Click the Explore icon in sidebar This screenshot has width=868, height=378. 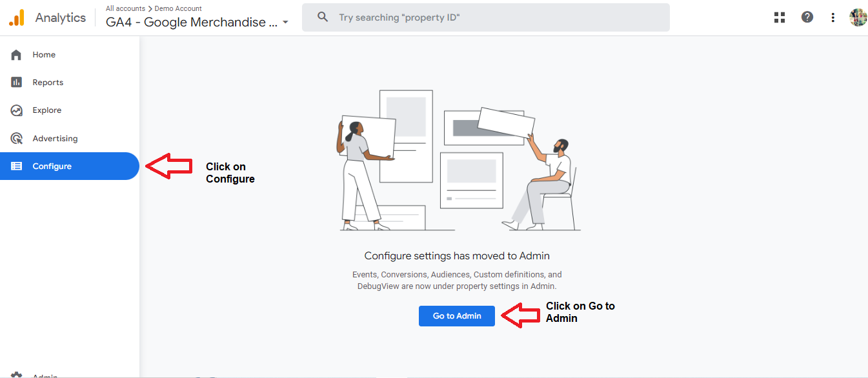17,110
